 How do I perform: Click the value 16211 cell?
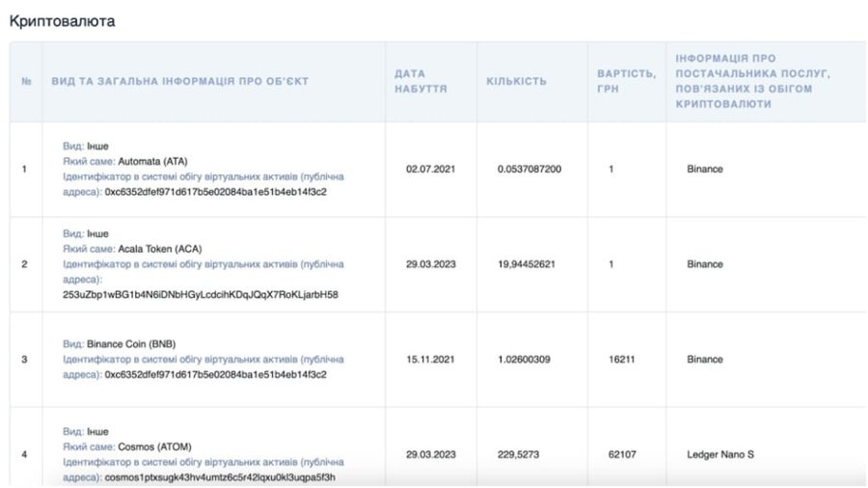tap(622, 360)
